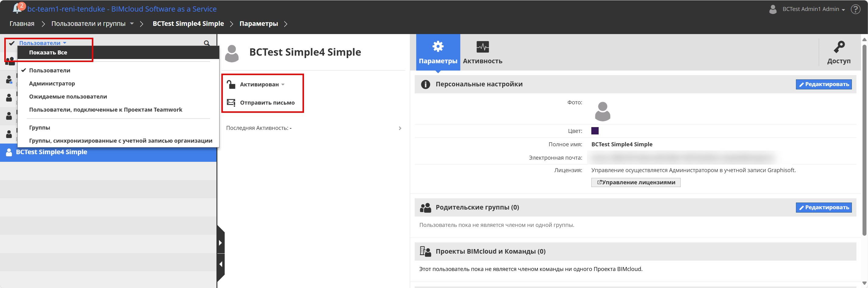Screen dimensions: 868x288
Task: Click Отправить письмо link
Action: tap(267, 102)
